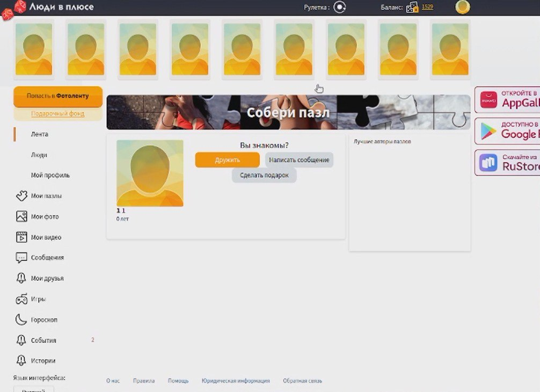Open Мои фото picture icon
The image size is (540, 392).
(x=21, y=216)
